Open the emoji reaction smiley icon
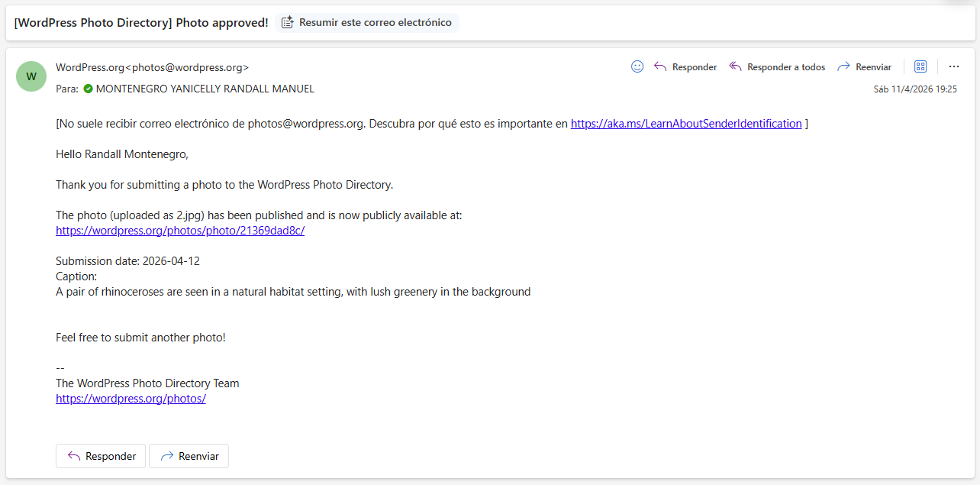Viewport: 980px width, 485px height. 637,66
